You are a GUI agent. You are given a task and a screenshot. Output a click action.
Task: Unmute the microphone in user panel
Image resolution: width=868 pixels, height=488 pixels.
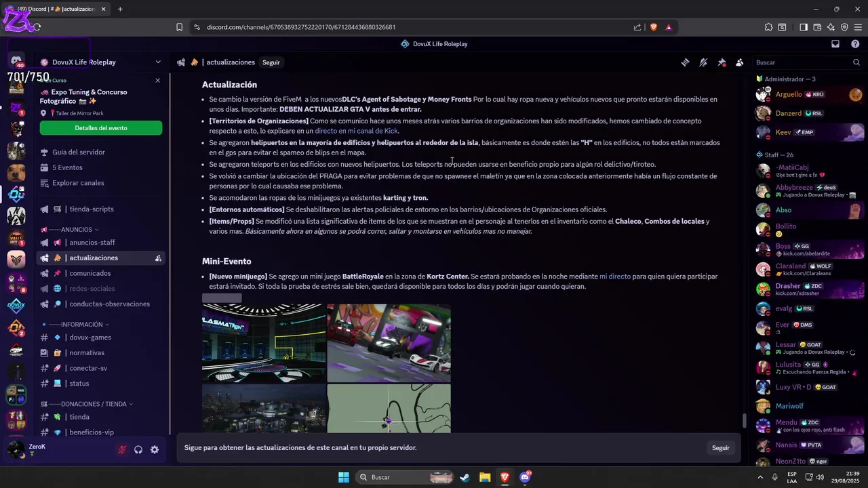coord(122,449)
